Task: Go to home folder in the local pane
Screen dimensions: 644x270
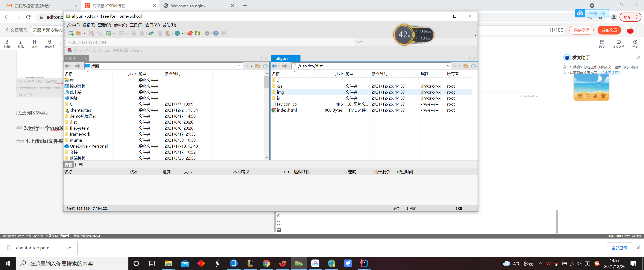Action: tap(257, 66)
